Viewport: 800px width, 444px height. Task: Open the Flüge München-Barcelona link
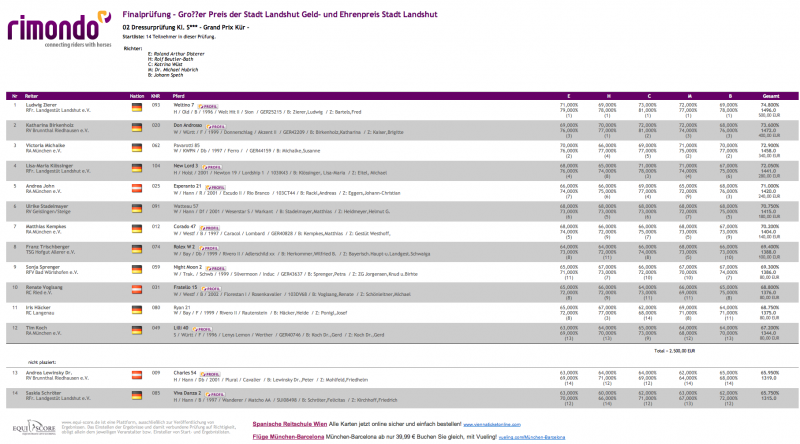click(x=288, y=437)
